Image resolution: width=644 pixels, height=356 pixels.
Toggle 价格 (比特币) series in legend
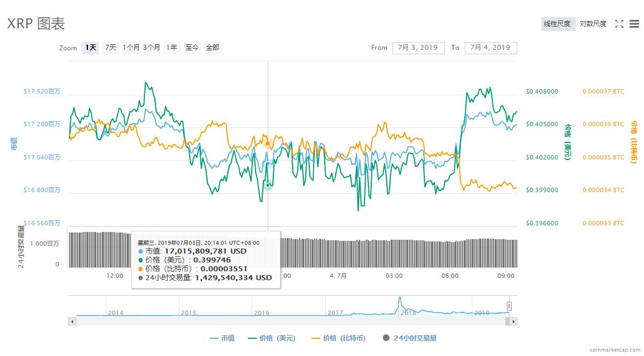pos(339,338)
